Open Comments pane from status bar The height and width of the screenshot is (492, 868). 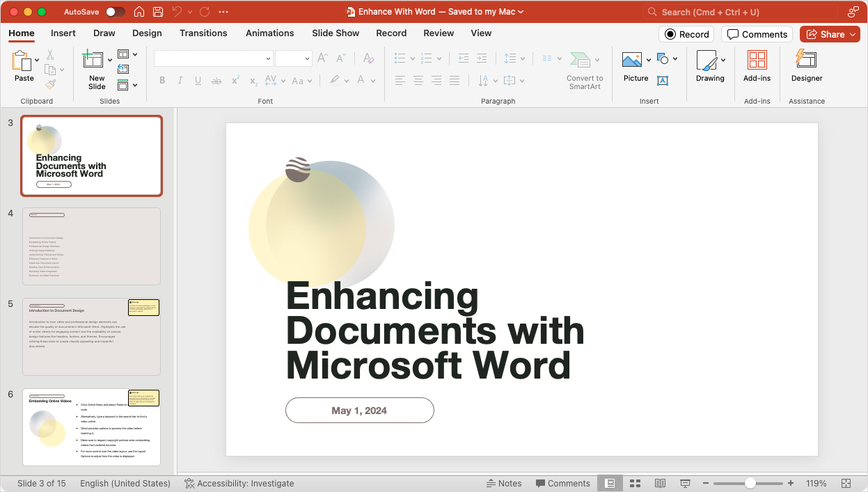click(562, 484)
